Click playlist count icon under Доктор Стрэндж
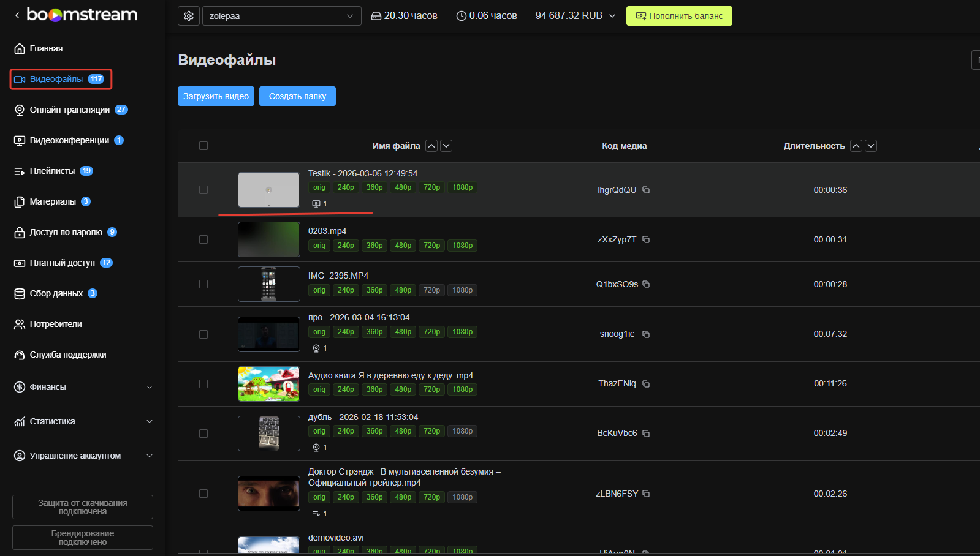 click(x=316, y=514)
